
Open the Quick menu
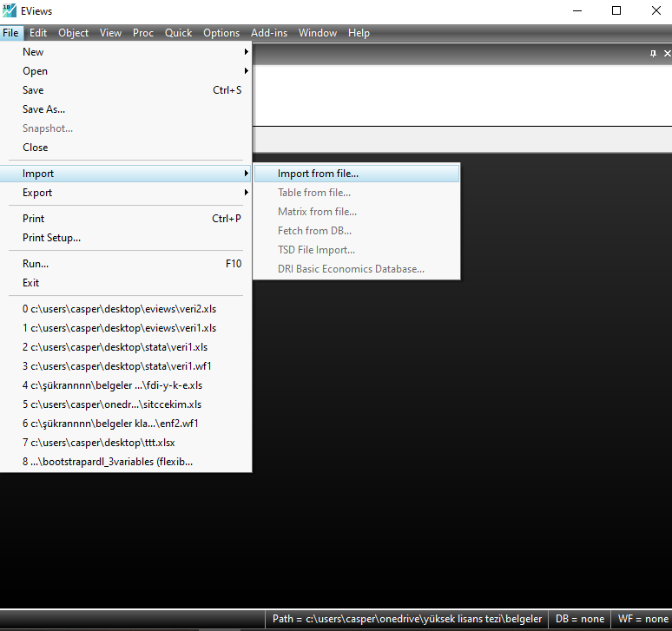click(x=178, y=33)
